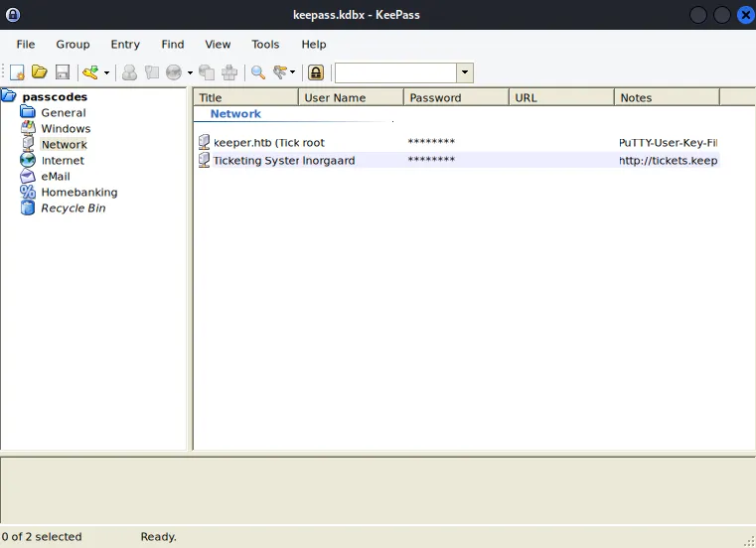756x548 pixels.
Task: Click the Ticketing System masked password cell
Action: click(x=431, y=160)
